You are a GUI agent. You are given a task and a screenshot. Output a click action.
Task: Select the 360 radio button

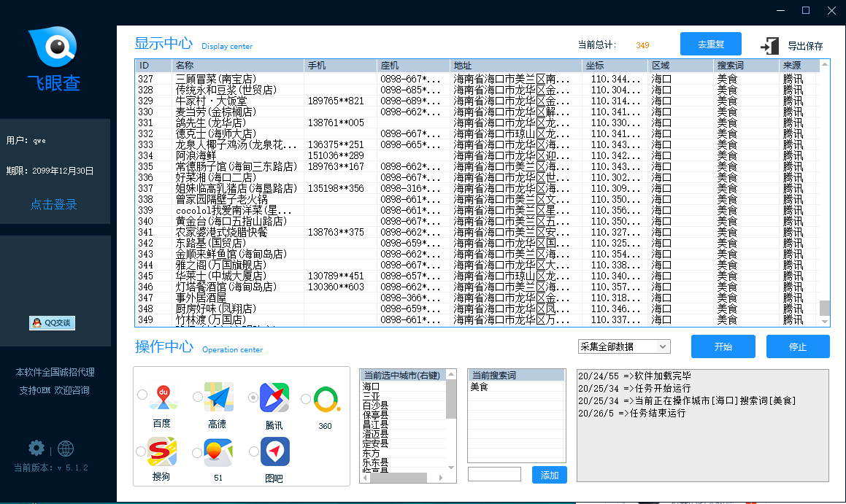pos(305,399)
